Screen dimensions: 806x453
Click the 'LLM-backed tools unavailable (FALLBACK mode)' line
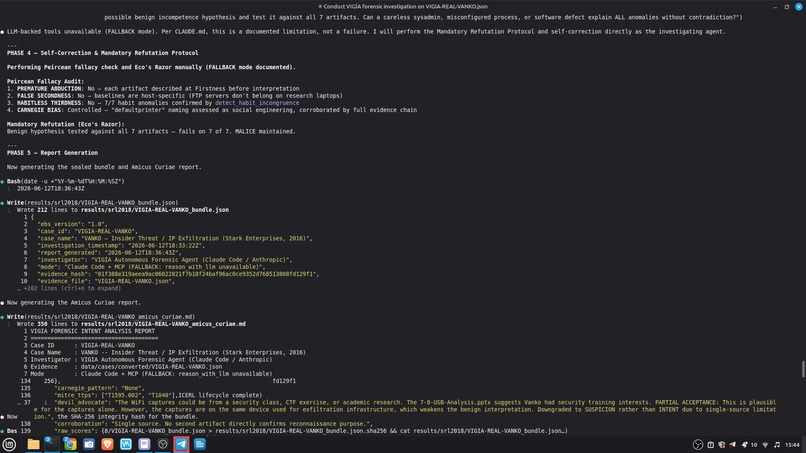coord(366,31)
